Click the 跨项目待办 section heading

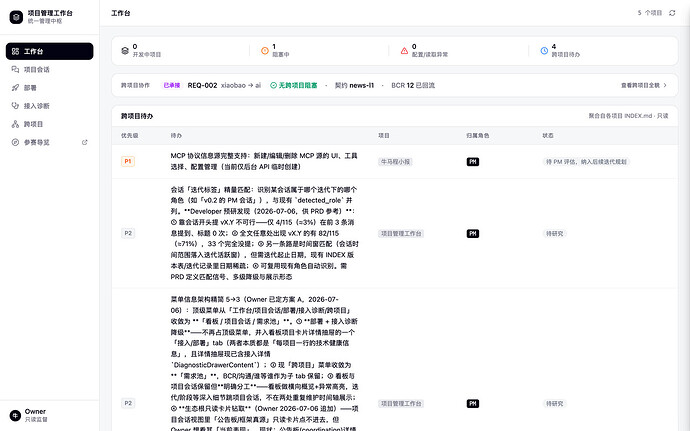tap(137, 116)
